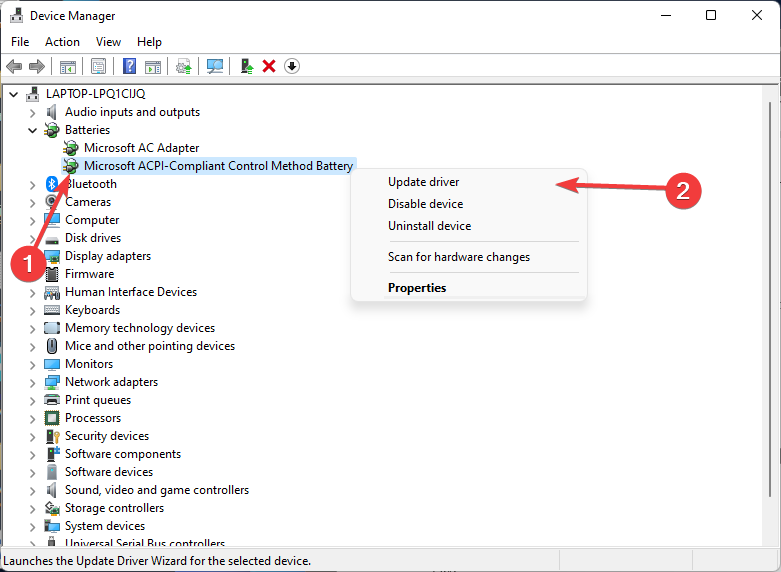
Task: Select the Cameras category label
Action: [88, 202]
